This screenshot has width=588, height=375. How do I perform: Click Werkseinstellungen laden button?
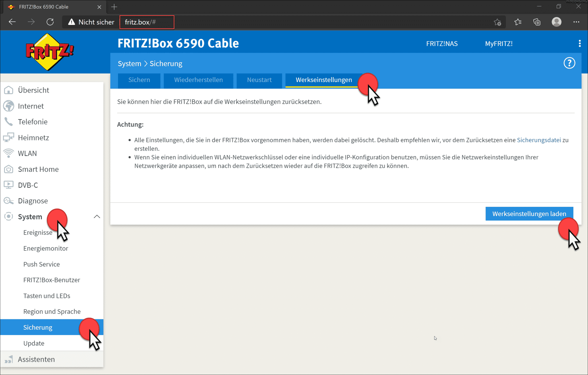point(529,214)
